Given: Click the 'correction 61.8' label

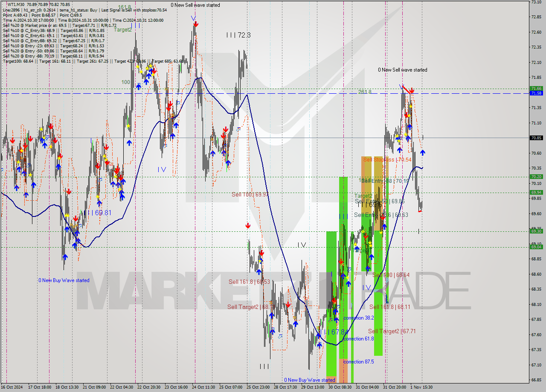Looking at the screenshot, I should 359,339.
